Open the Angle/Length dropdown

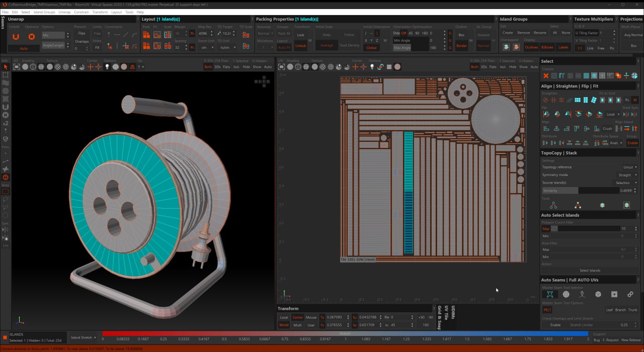[54, 45]
